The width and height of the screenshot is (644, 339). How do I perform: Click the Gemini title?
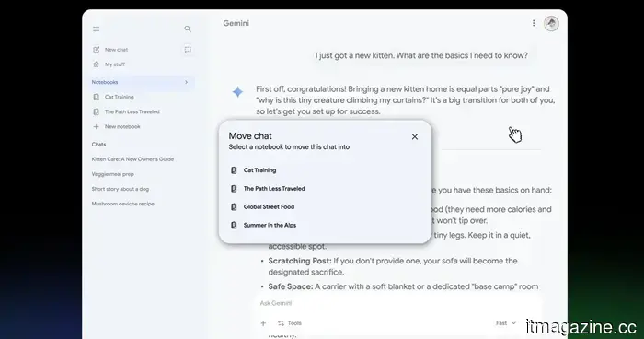(236, 23)
